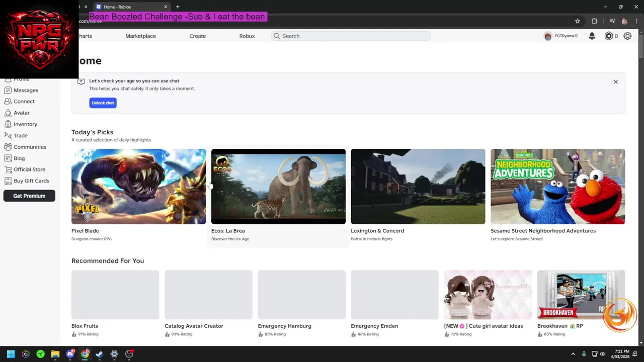Open the Trade sidebar icon

[8, 136]
